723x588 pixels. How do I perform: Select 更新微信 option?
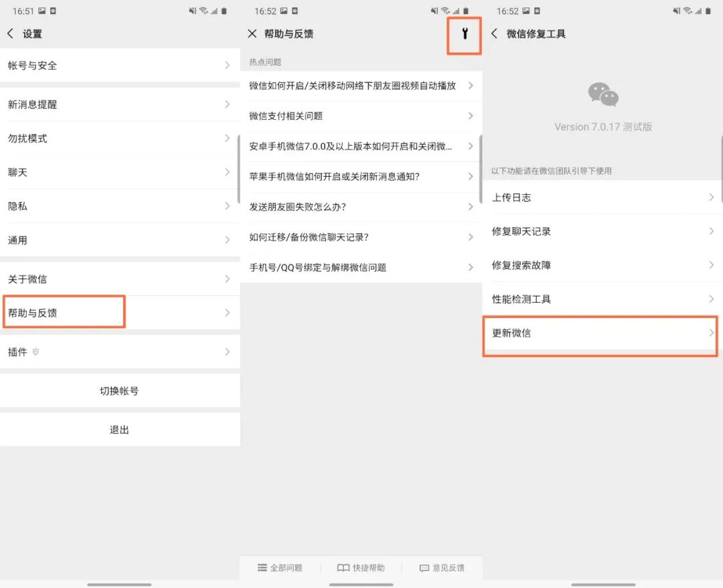[602, 333]
